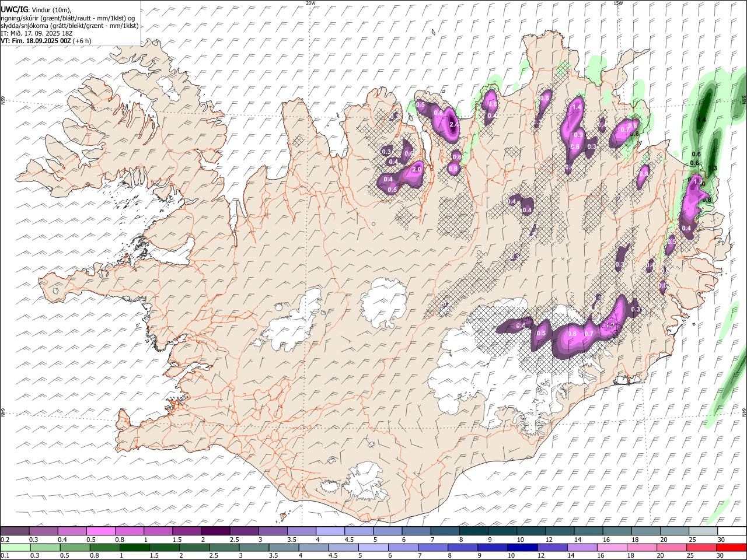Click the white 1.9 value on east coast purple patch

coord(697,181)
